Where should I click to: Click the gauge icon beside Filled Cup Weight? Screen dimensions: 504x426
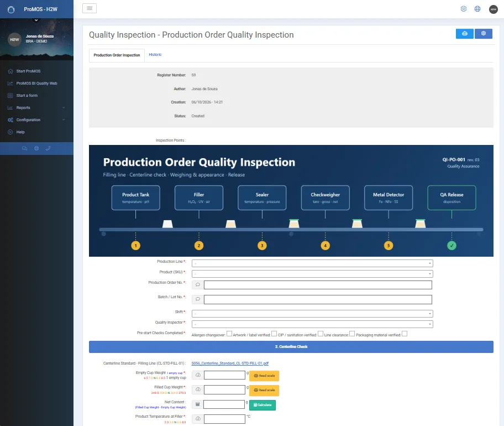coord(198,389)
